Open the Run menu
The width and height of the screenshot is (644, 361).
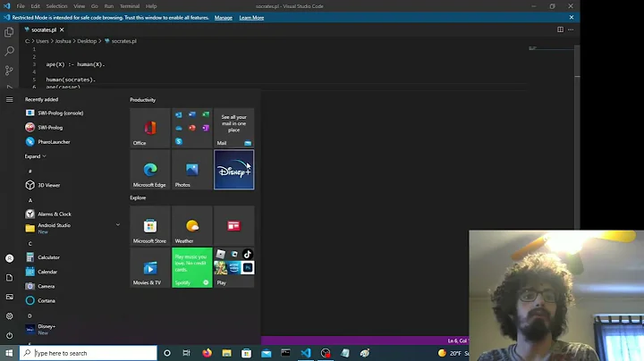[109, 6]
